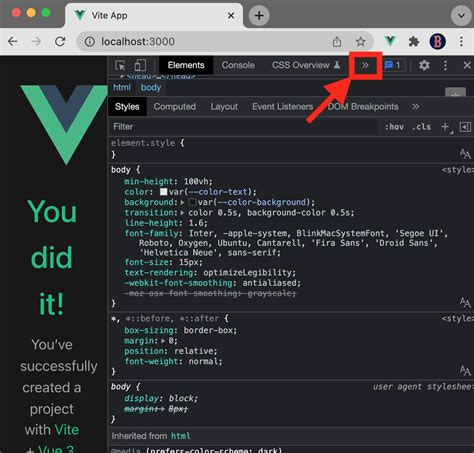This screenshot has width=474, height=453.
Task: Open DevTools settings gear
Action: (424, 65)
